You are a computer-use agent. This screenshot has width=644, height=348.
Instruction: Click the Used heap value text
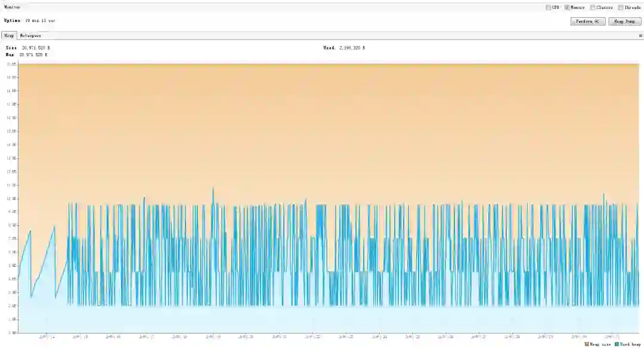click(344, 48)
